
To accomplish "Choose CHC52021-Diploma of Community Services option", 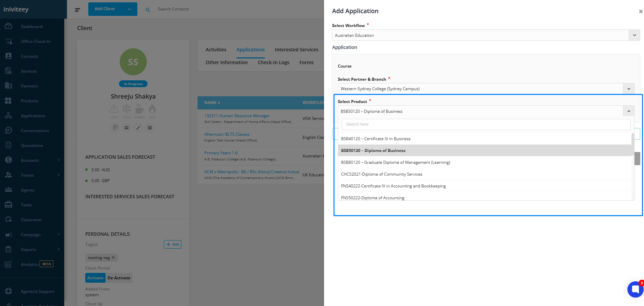I will click(382, 174).
